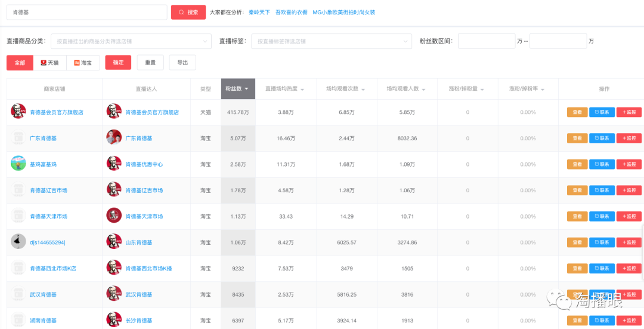Click 联系 for 肯德基天津市场 row
The width and height of the screenshot is (644, 329).
[602, 216]
